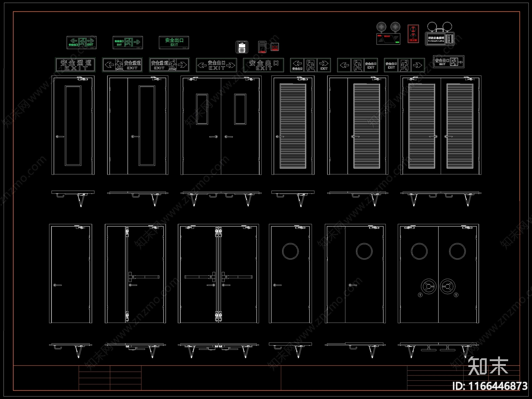The width and height of the screenshot is (532, 399).
Task: Pick the unequal double door with vision panel
Action: [138, 125]
